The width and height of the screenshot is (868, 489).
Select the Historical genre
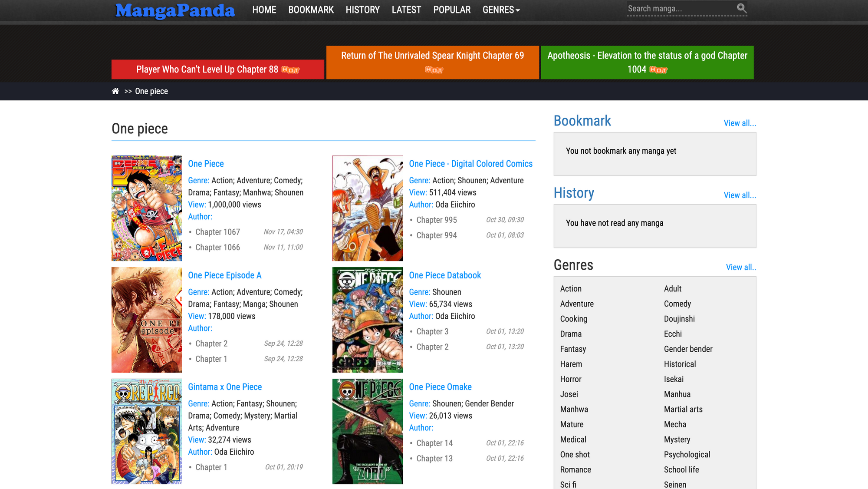[x=680, y=364]
